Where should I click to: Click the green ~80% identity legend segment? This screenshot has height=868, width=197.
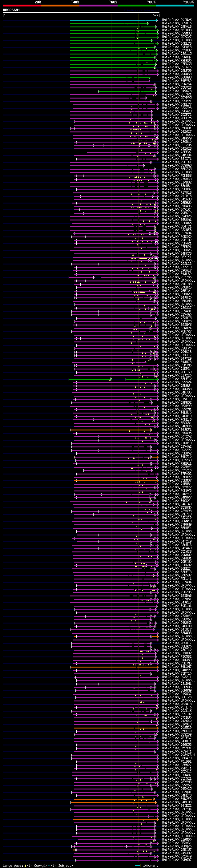coord(137,6)
